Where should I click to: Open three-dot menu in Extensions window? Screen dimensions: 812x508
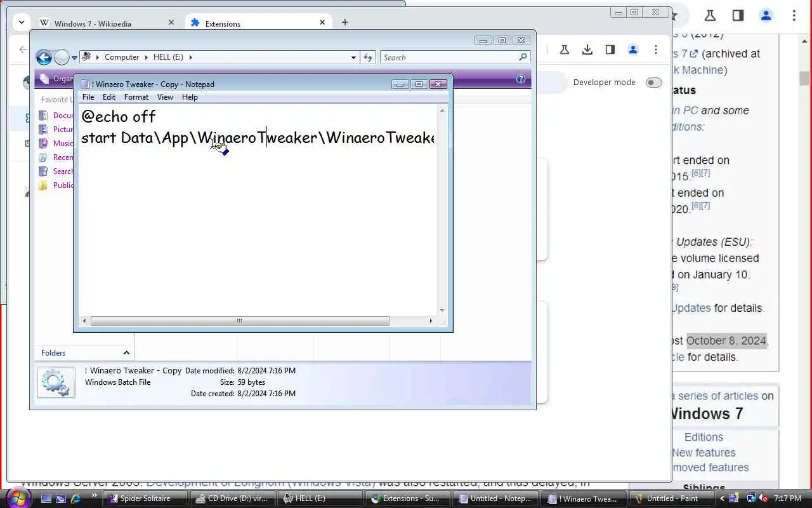(x=656, y=50)
